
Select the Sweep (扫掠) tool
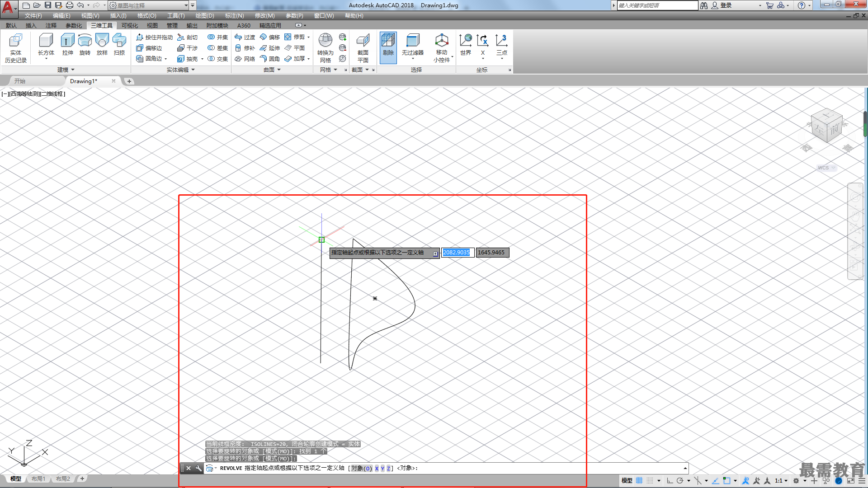click(x=119, y=45)
